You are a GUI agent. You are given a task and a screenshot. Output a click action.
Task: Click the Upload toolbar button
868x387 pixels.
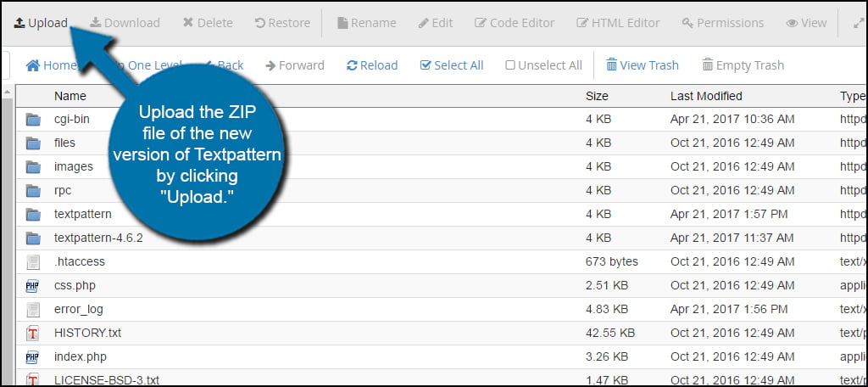pos(41,23)
